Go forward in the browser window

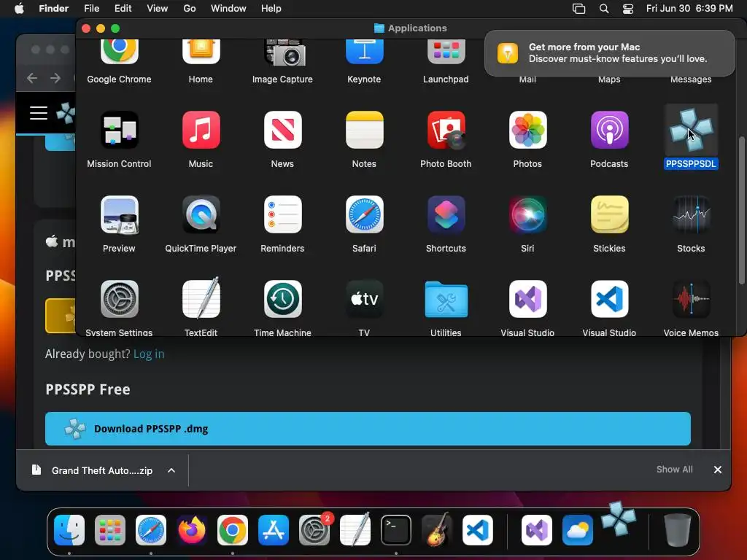(x=55, y=78)
